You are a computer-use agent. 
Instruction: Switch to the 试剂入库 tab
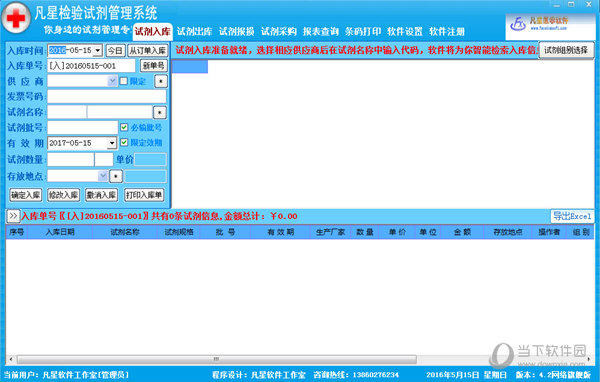(x=152, y=31)
